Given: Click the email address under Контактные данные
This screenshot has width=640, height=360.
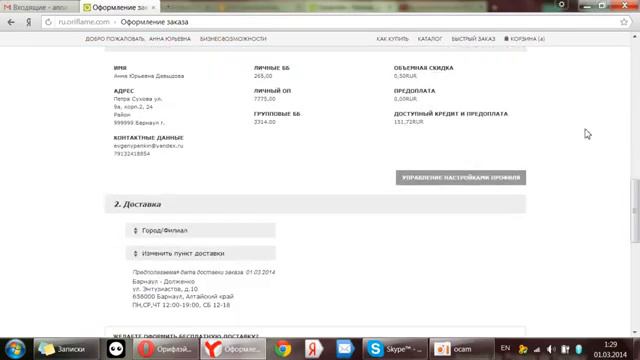Looking at the screenshot, I should 149,146.
